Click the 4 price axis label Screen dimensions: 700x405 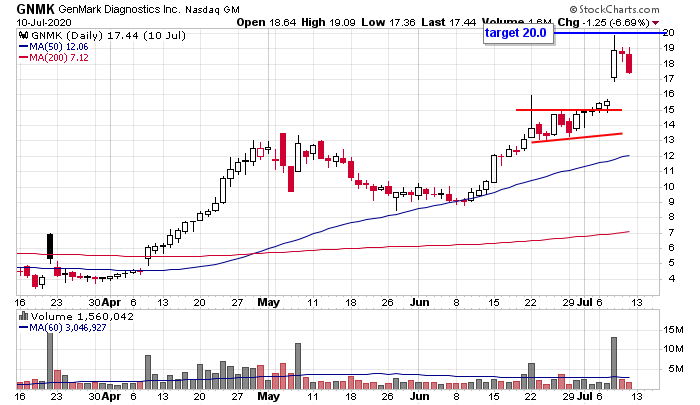[671, 279]
